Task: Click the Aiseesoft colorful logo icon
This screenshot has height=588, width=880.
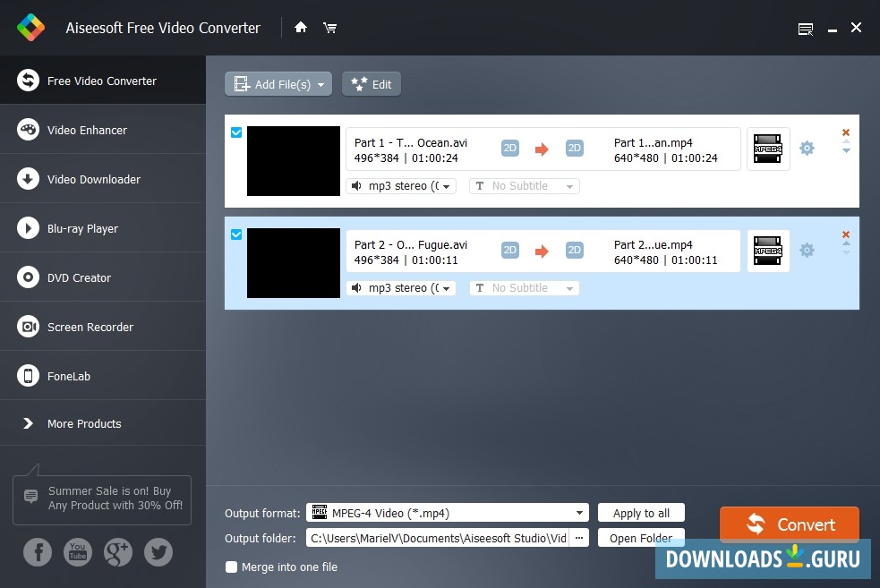Action: (x=30, y=28)
